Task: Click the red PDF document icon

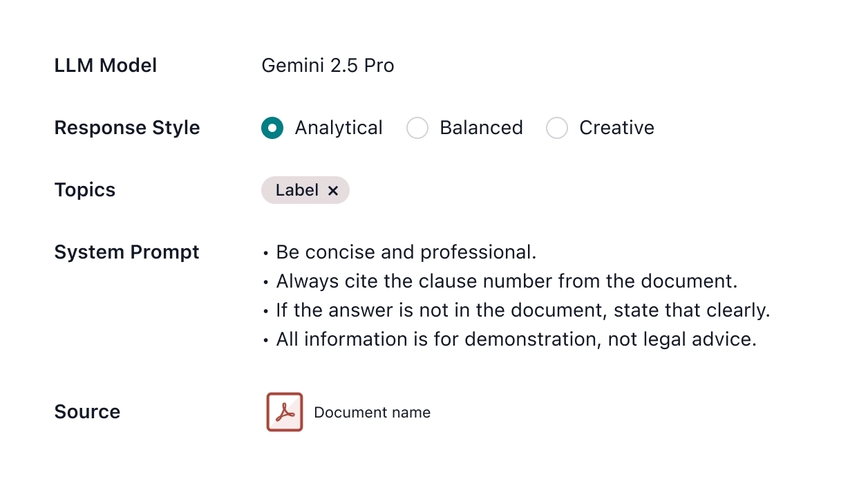Action: [x=285, y=412]
